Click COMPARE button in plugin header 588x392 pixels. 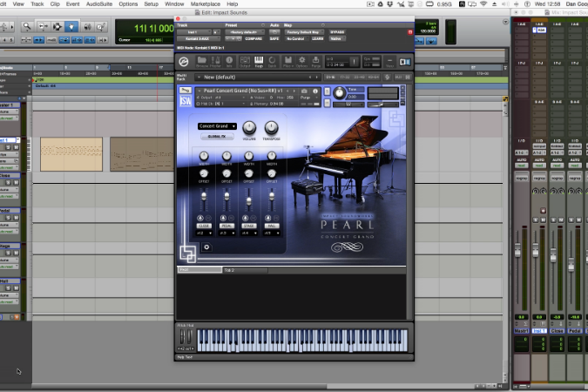point(253,38)
